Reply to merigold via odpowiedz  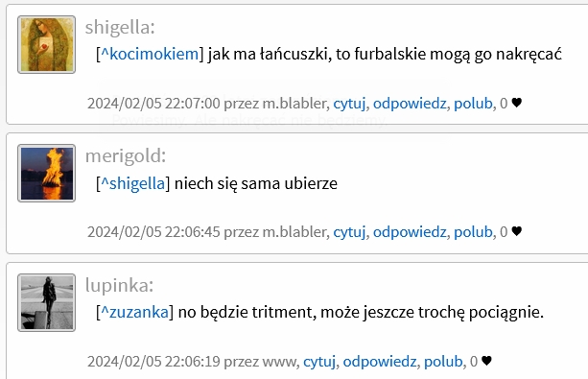click(410, 232)
